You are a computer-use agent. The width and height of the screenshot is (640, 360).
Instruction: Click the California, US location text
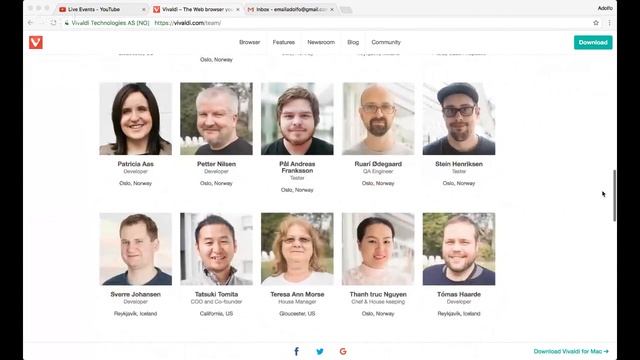click(x=216, y=313)
